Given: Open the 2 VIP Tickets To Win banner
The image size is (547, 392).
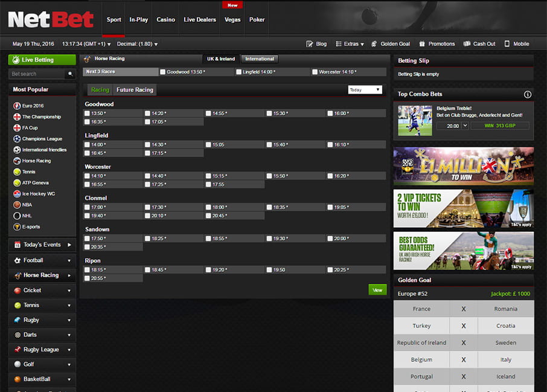Looking at the screenshot, I should (464, 209).
